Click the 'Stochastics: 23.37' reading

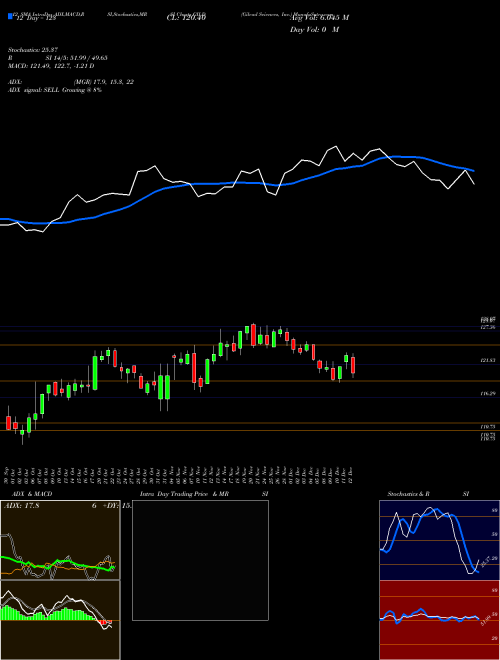tap(33, 50)
